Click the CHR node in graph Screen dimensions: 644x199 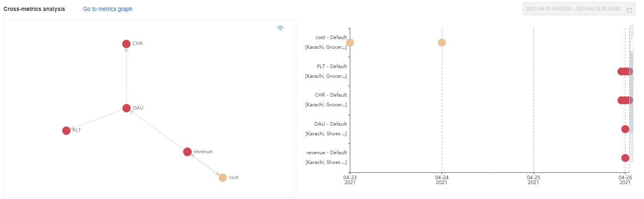[126, 44]
